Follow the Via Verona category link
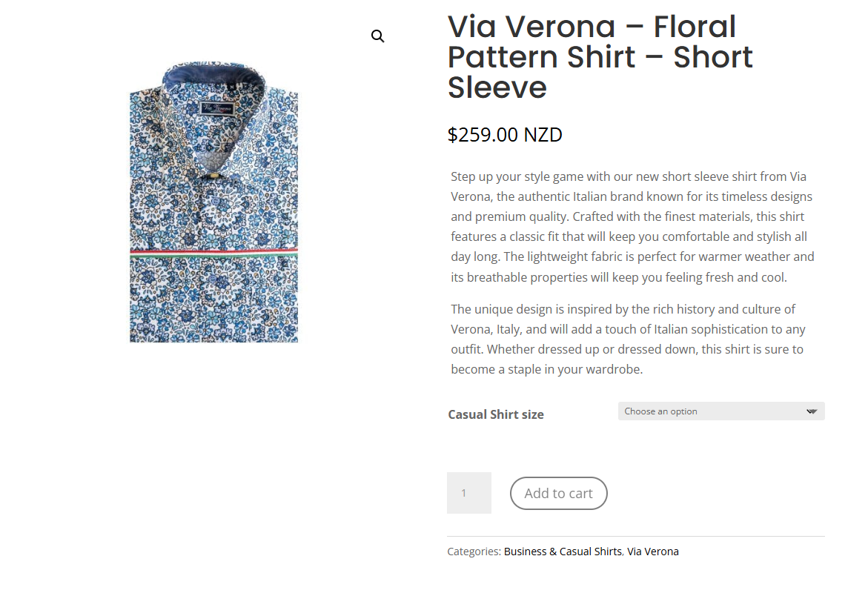This screenshot has height=596, width=868. click(653, 552)
